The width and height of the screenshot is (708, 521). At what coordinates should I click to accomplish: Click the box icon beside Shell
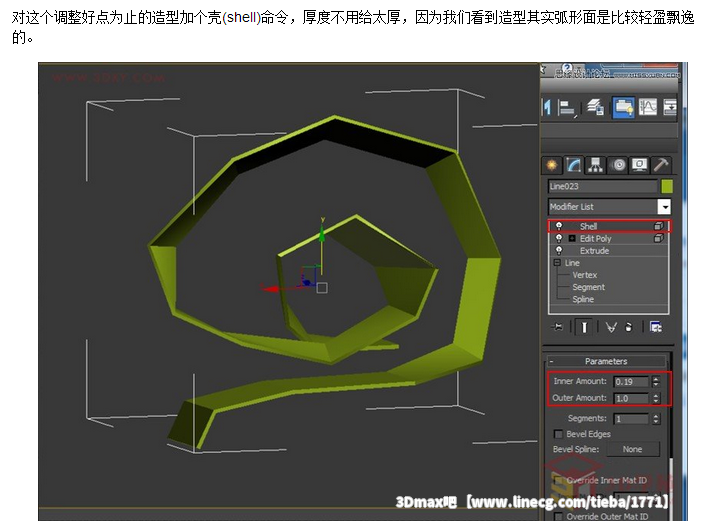(x=658, y=226)
